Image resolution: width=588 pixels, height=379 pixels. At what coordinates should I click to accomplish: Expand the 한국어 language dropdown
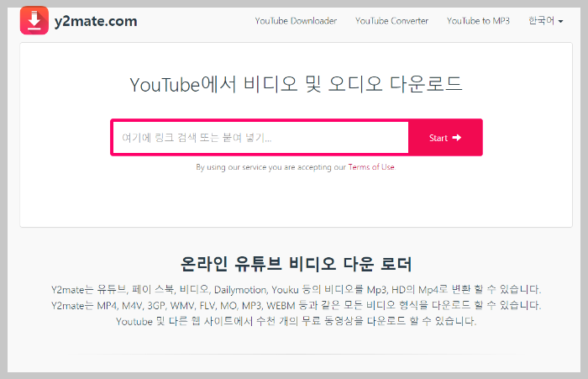pyautogui.click(x=546, y=21)
